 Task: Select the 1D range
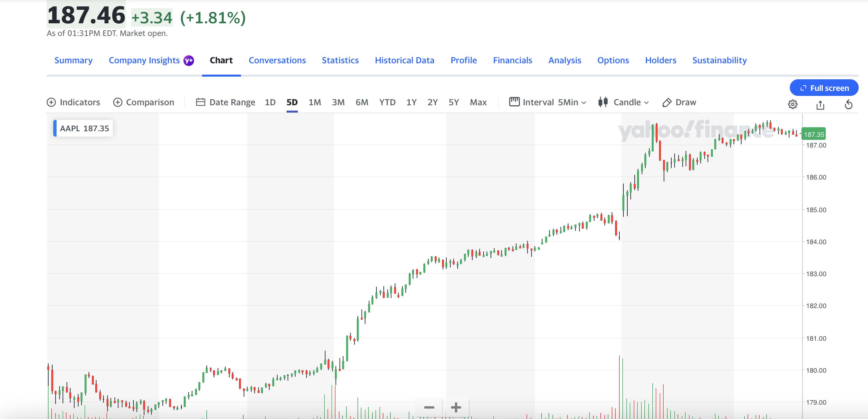click(x=270, y=102)
